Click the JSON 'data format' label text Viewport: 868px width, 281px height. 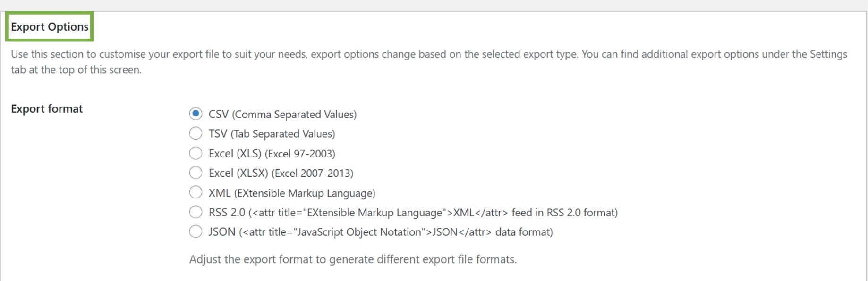[524, 232]
